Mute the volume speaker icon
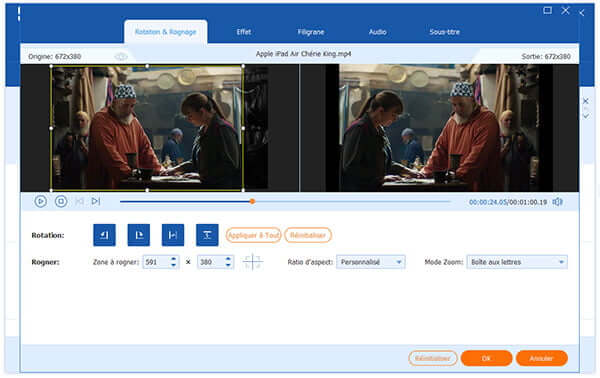Viewport: 600px width, 378px height. pyautogui.click(x=558, y=202)
